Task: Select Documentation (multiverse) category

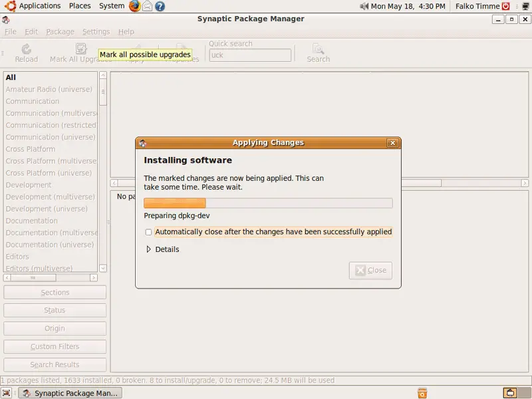Action: [51, 233]
